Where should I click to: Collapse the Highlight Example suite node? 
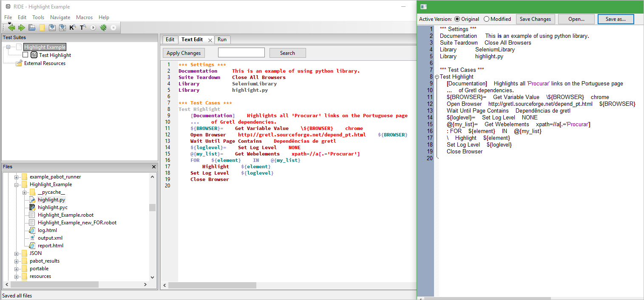click(9, 47)
